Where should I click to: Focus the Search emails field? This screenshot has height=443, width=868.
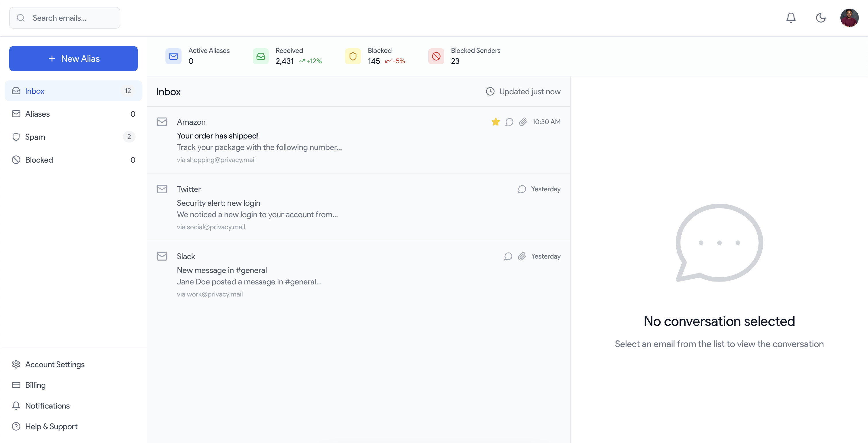coord(65,18)
